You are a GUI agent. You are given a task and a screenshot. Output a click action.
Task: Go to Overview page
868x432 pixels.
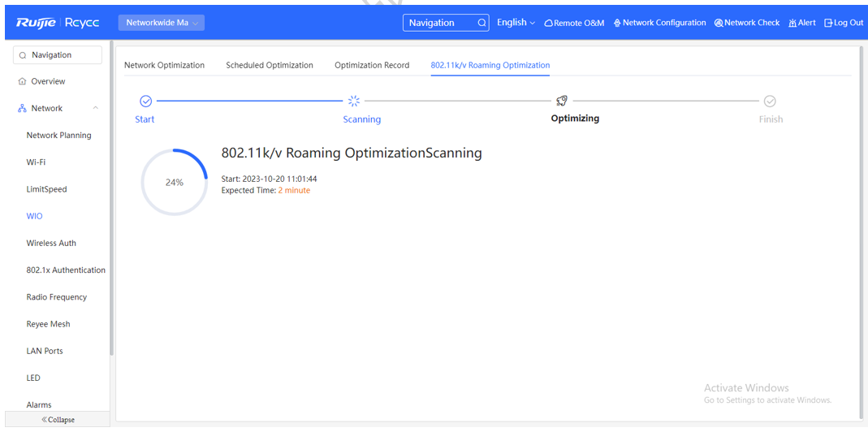(x=48, y=81)
